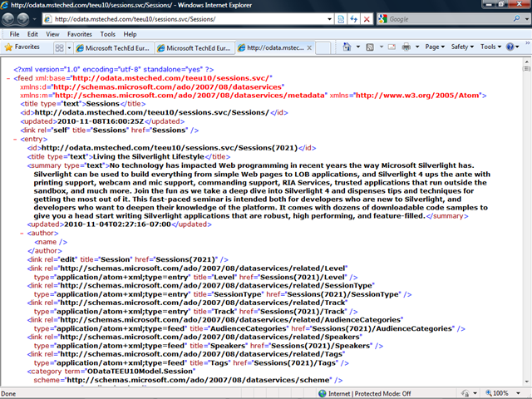This screenshot has width=532, height=399.
Task: Click the address bar URL field
Action: click(x=189, y=19)
